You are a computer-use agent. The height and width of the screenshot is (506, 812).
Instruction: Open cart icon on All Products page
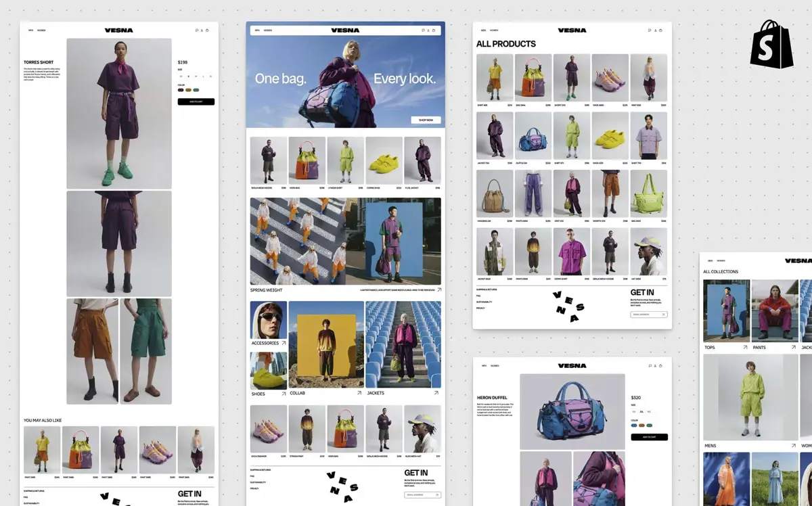pos(660,30)
